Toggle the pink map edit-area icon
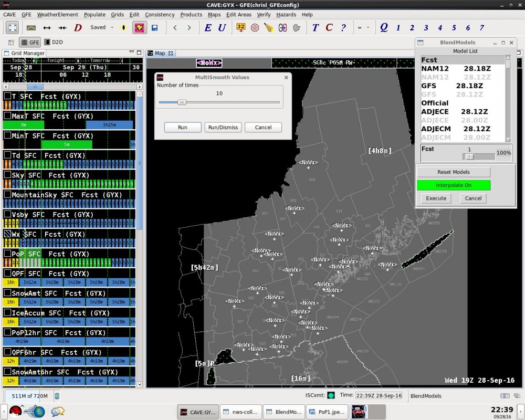 (139, 27)
